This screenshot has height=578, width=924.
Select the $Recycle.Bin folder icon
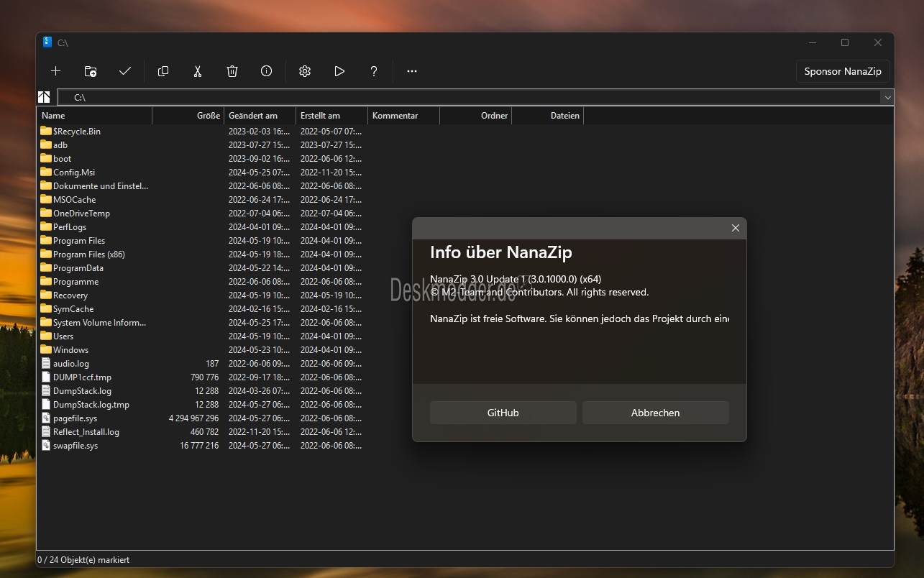pyautogui.click(x=46, y=131)
